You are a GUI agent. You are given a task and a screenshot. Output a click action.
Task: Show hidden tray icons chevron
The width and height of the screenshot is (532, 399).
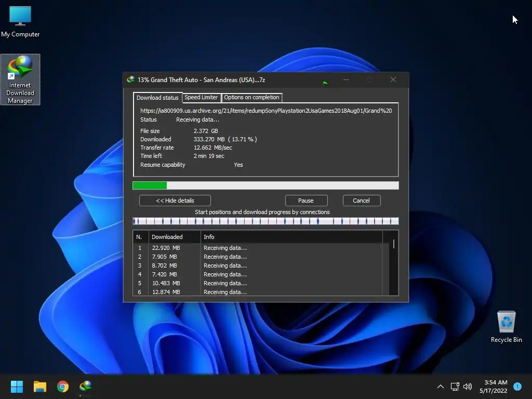441,387
